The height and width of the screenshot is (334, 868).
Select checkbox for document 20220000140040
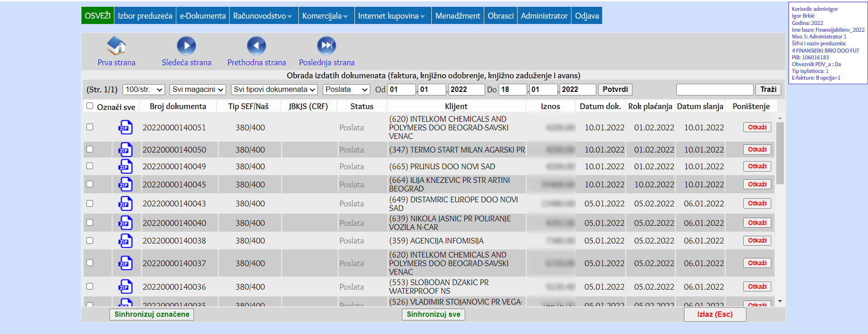point(90,223)
